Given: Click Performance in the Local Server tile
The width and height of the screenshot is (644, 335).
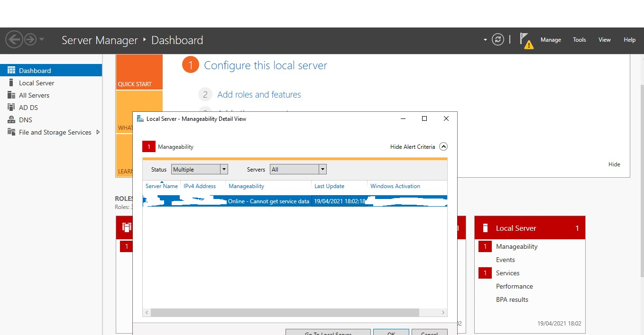Looking at the screenshot, I should click(514, 286).
